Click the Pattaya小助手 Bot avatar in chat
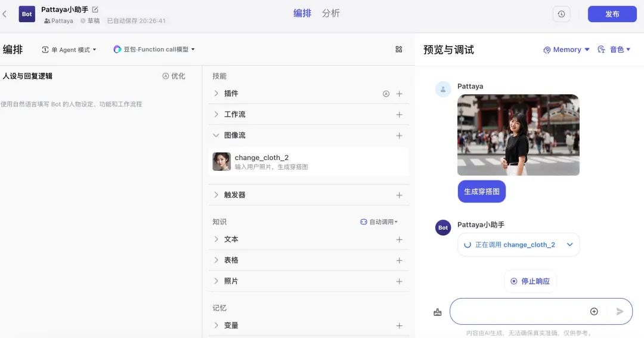Screen dimensions: 644x338 [x=443, y=228]
